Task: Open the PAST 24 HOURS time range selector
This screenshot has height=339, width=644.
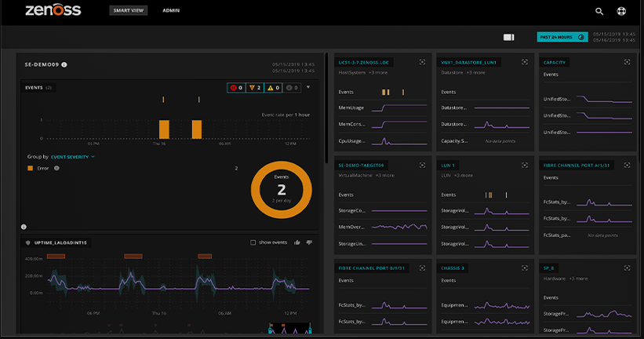Action: [x=562, y=36]
